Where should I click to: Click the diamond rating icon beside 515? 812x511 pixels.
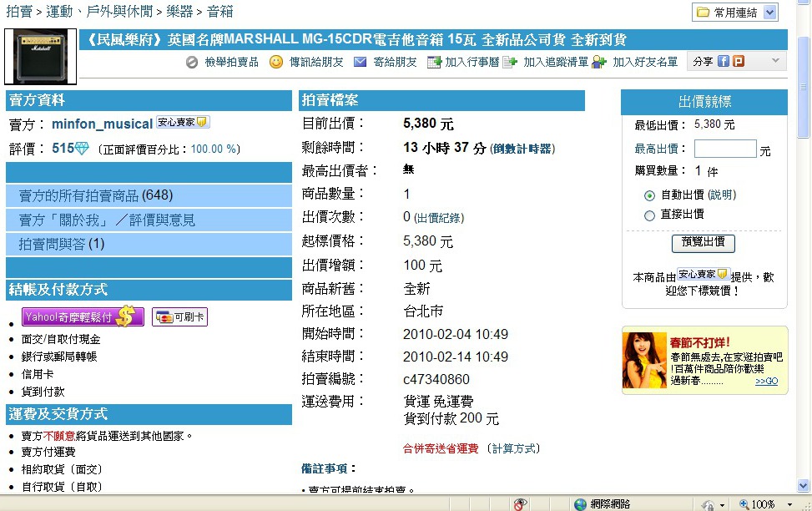83,149
